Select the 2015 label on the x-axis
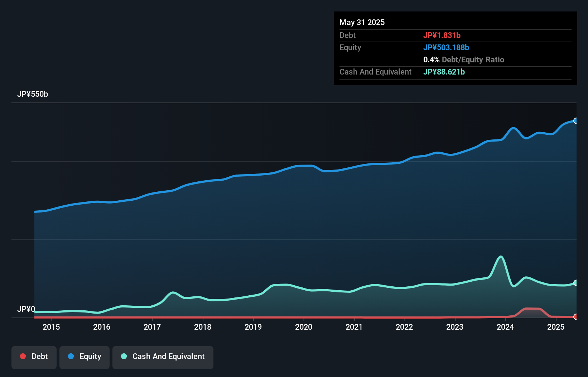Image resolution: width=588 pixels, height=377 pixels. (x=51, y=327)
